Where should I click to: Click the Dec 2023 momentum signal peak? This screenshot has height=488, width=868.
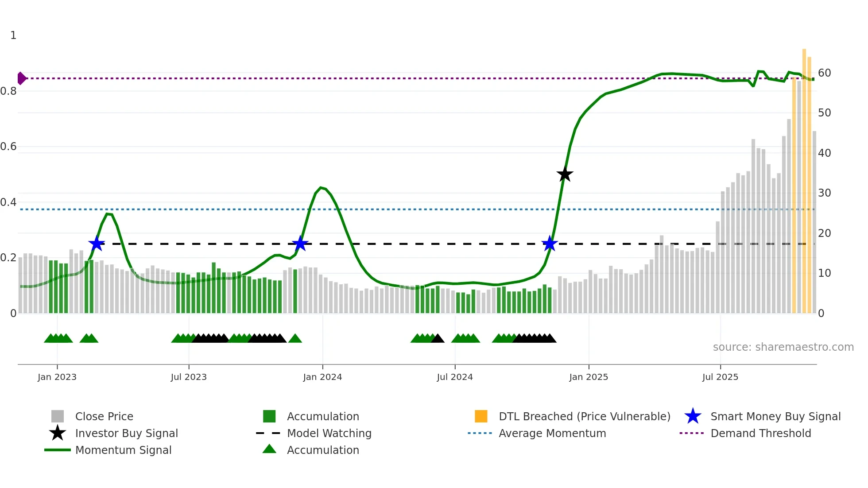pyautogui.click(x=321, y=188)
